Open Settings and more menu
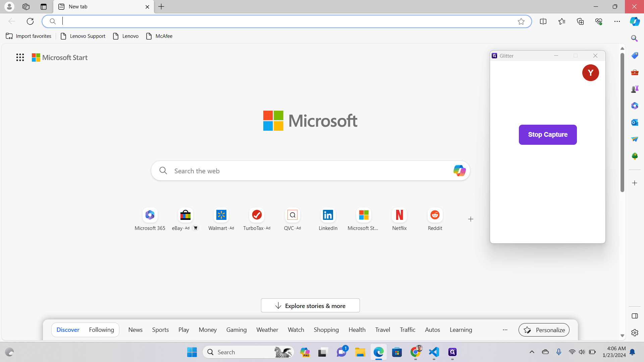Viewport: 644px width, 362px height. pyautogui.click(x=617, y=21)
